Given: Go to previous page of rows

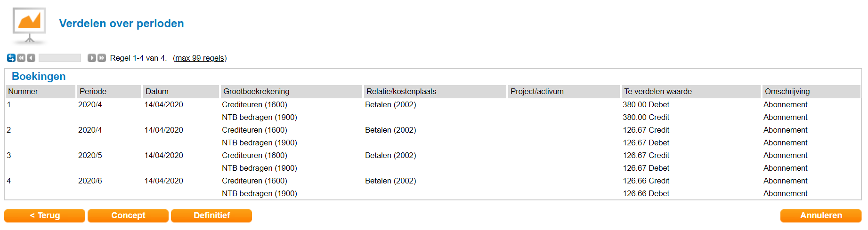Looking at the screenshot, I should pyautogui.click(x=31, y=58).
